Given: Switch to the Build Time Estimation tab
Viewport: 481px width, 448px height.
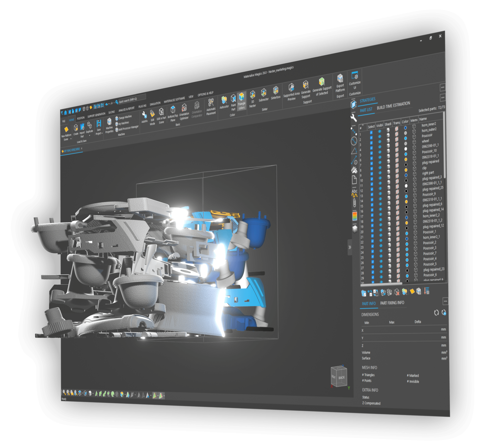Looking at the screenshot, I should pos(393,105).
